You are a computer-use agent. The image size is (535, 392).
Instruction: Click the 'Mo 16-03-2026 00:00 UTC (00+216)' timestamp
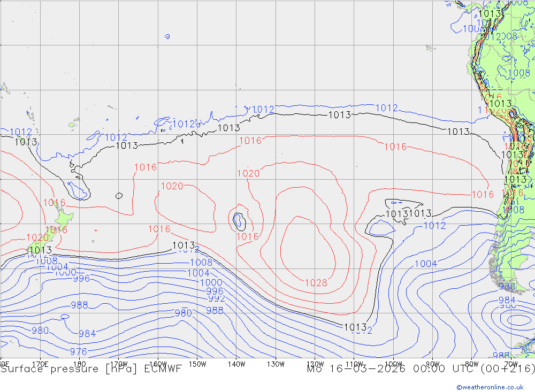(x=421, y=369)
